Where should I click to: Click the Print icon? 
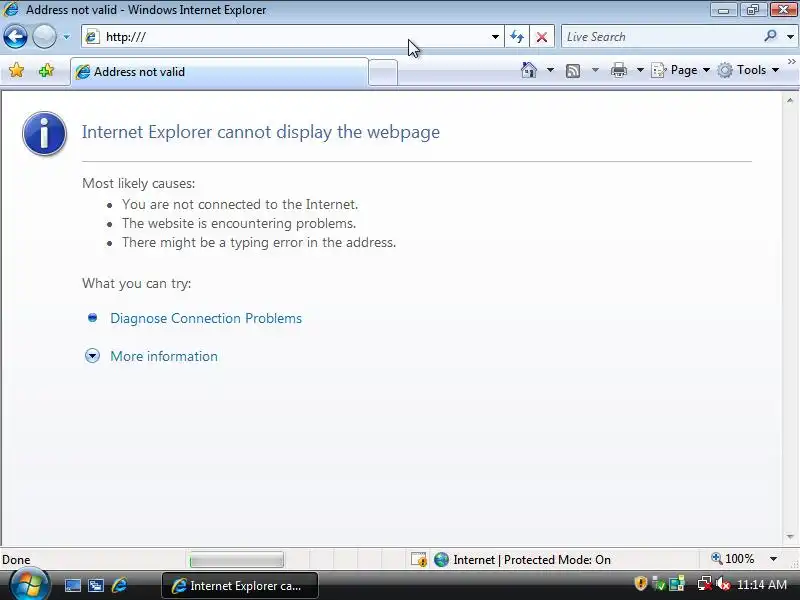(618, 70)
